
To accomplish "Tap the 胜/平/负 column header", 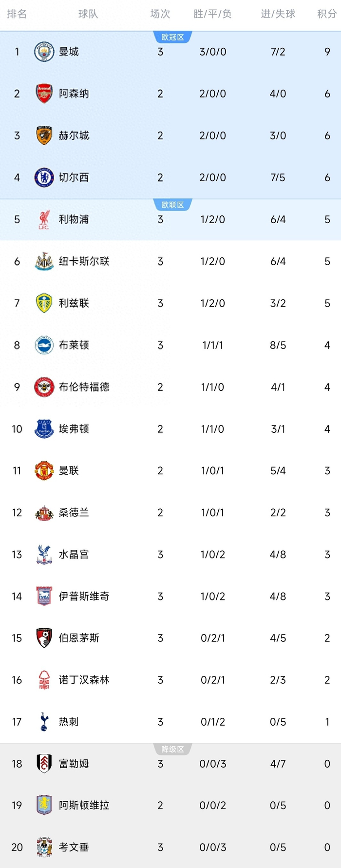I will [x=212, y=14].
